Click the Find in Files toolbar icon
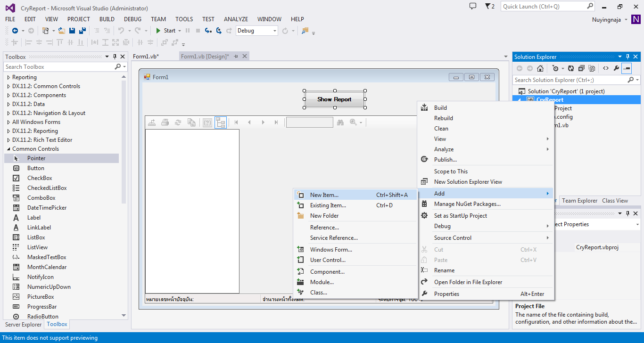The width and height of the screenshot is (644, 343). coord(305,31)
